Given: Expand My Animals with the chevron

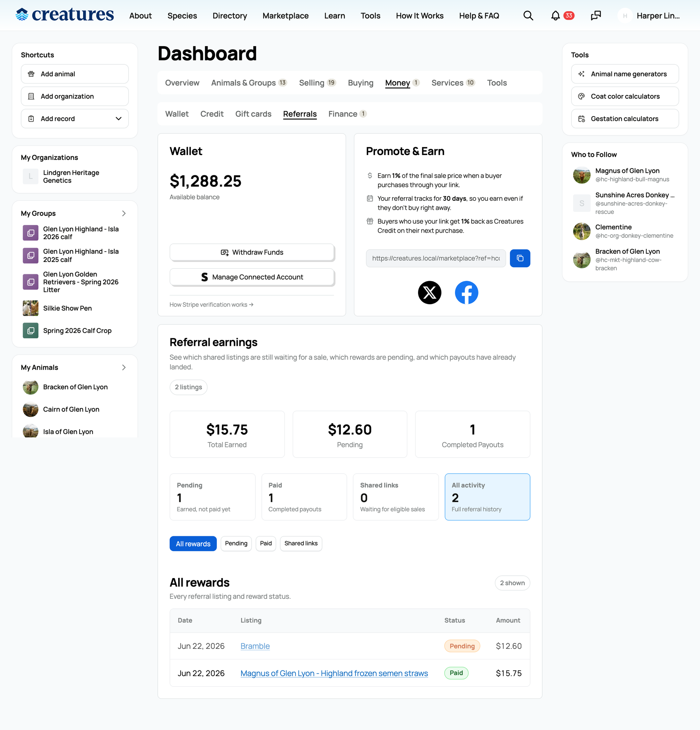Looking at the screenshot, I should click(x=124, y=367).
